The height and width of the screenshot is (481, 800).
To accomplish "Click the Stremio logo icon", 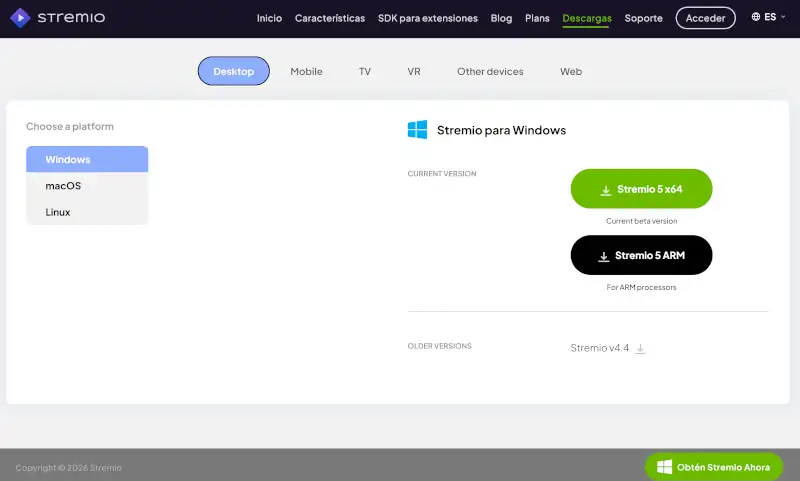I will coord(20,18).
